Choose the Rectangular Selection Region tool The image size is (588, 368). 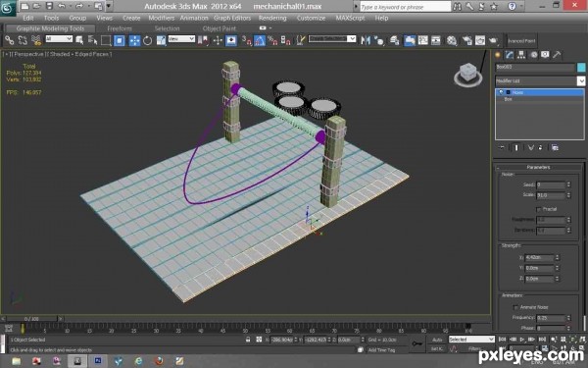pyautogui.click(x=106, y=40)
